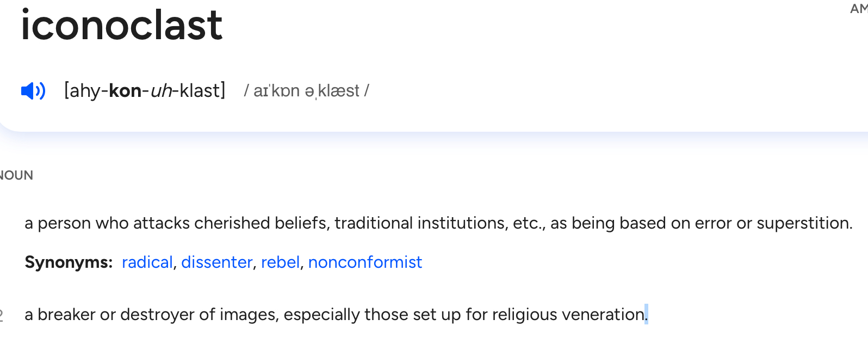Image resolution: width=868 pixels, height=344 pixels.
Task: Click the word 'superstition' in first definition
Action: (803, 223)
